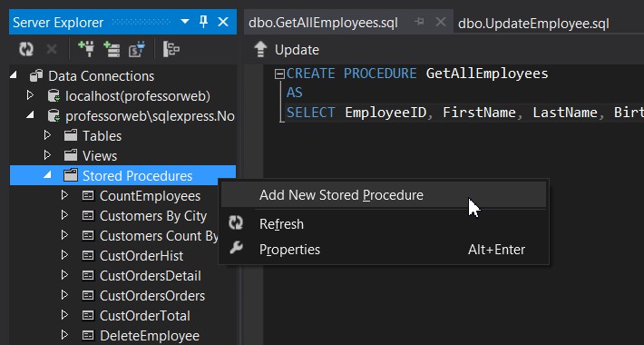Click the Stored Procedures folder icon
Viewport: 644px width, 345px height.
71,175
